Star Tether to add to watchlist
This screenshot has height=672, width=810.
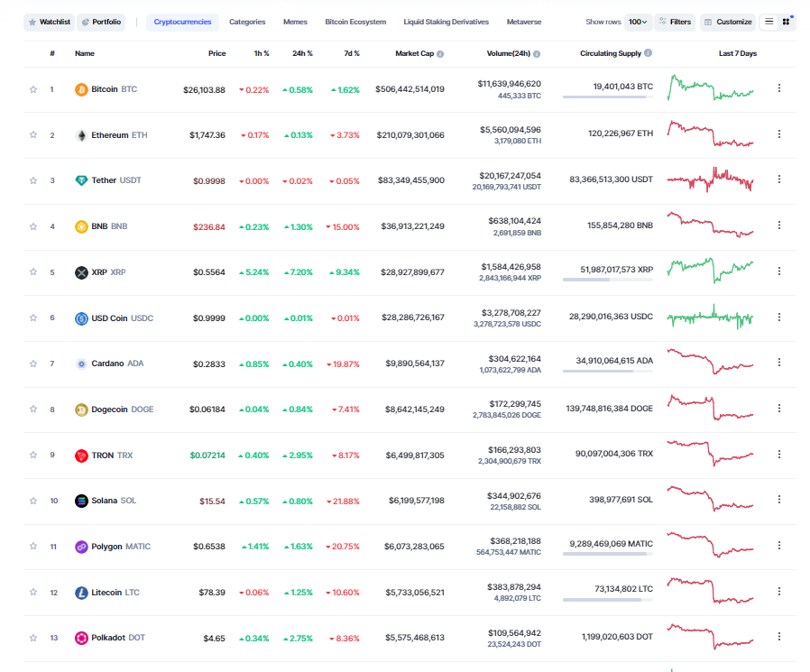33,180
